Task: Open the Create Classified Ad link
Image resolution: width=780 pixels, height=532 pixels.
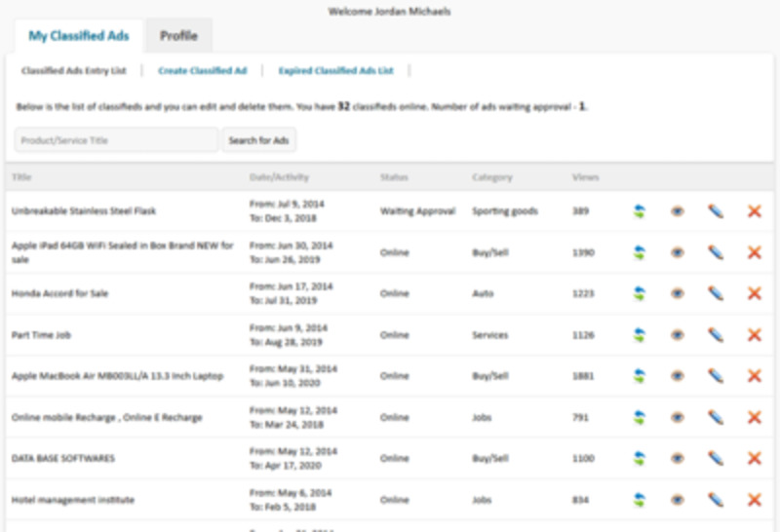Action: [203, 70]
